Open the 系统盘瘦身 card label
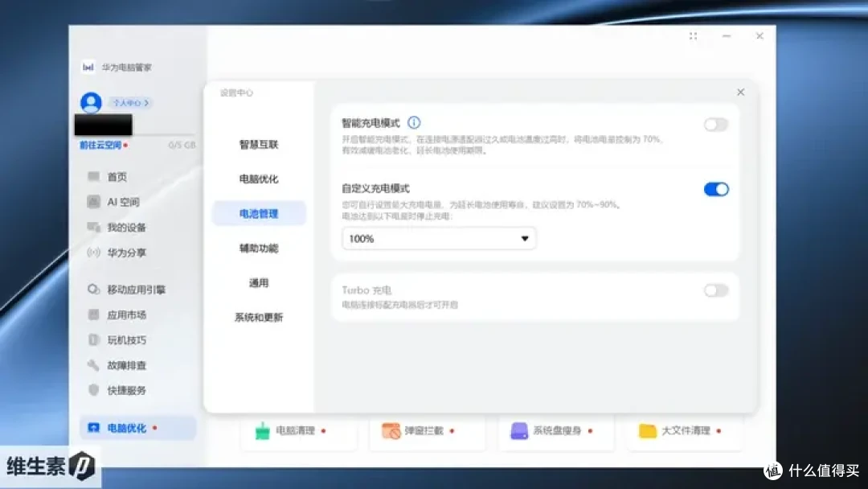Viewport: 868px width, 489px height. click(557, 430)
